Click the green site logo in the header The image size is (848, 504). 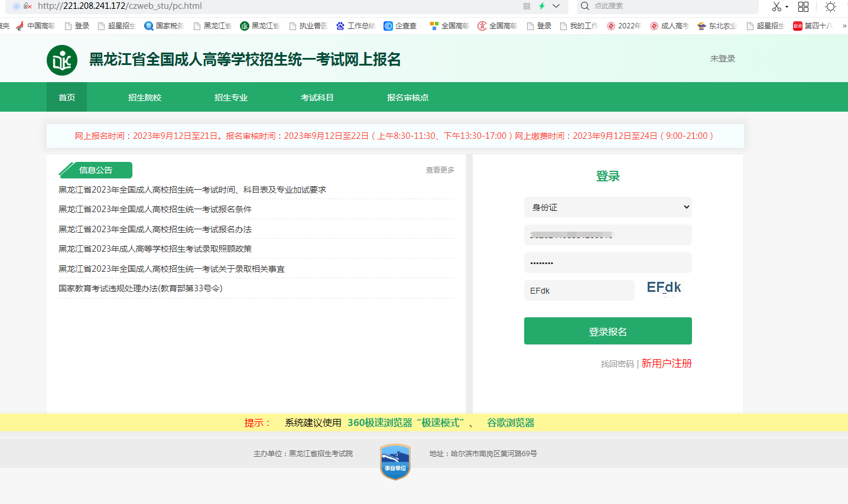pyautogui.click(x=62, y=60)
